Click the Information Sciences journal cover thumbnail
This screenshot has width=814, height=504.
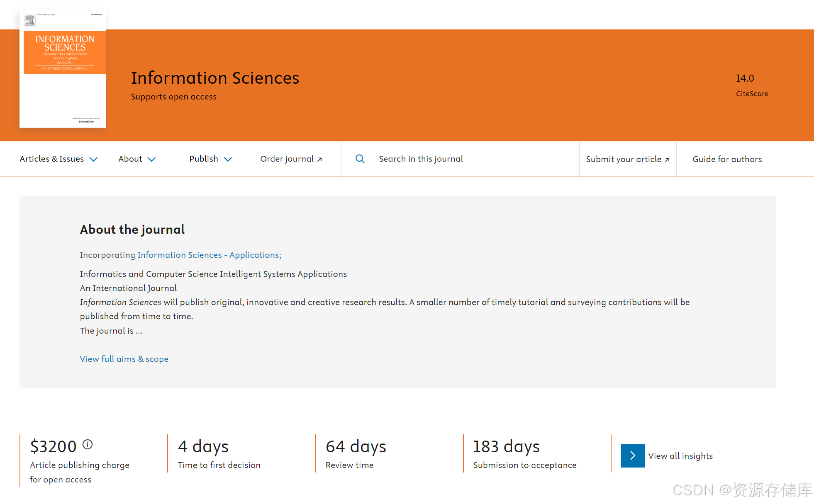63,69
